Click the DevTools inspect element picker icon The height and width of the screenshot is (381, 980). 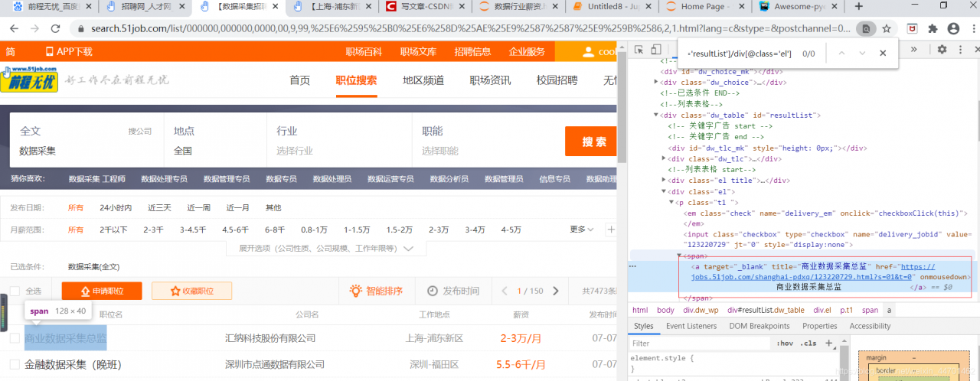click(x=638, y=50)
